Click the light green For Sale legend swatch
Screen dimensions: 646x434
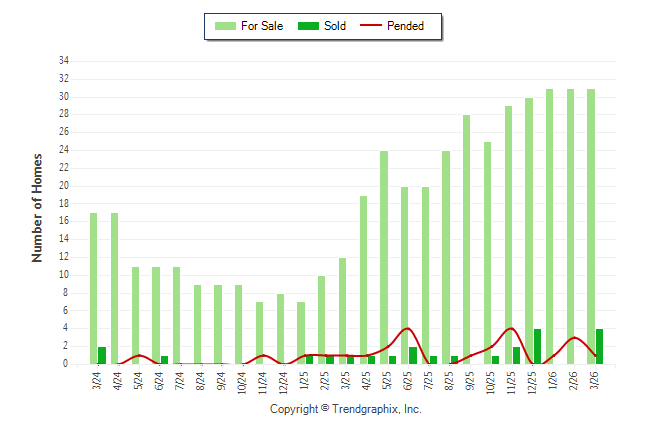pyautogui.click(x=225, y=26)
